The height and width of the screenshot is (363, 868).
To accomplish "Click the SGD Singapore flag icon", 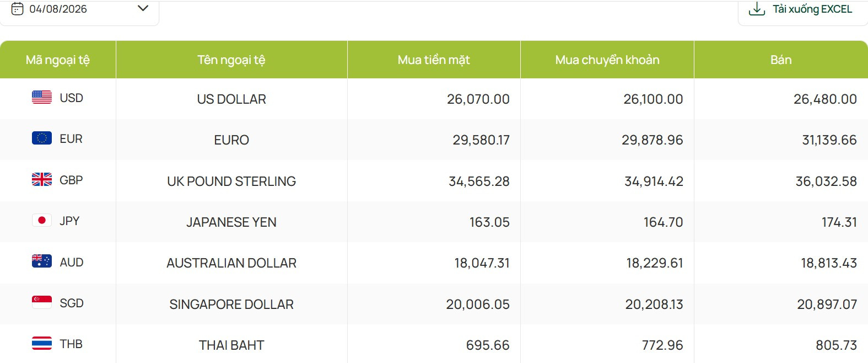I will [x=42, y=302].
